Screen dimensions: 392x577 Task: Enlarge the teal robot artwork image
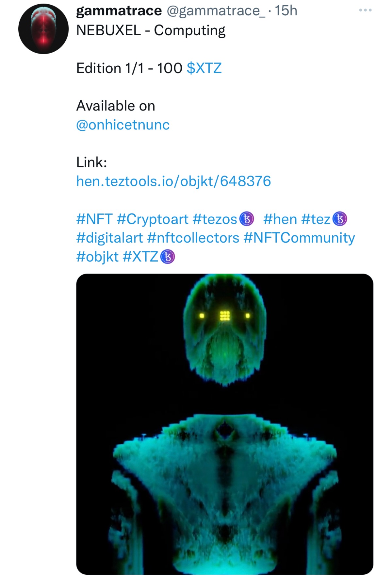tap(225, 424)
